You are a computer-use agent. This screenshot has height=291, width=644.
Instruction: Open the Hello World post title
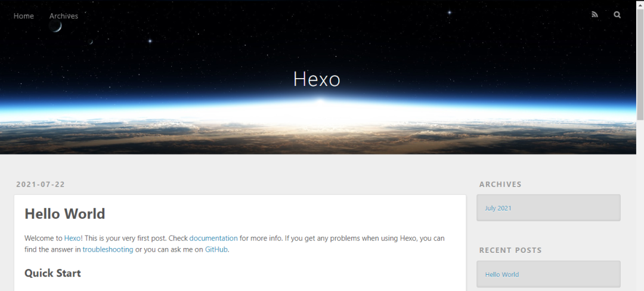[65, 214]
